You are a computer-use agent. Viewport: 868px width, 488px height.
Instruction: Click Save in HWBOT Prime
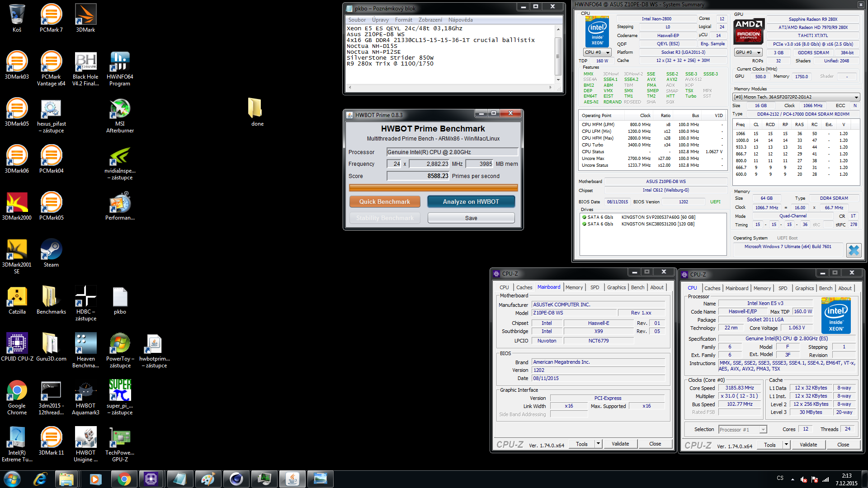click(x=471, y=218)
